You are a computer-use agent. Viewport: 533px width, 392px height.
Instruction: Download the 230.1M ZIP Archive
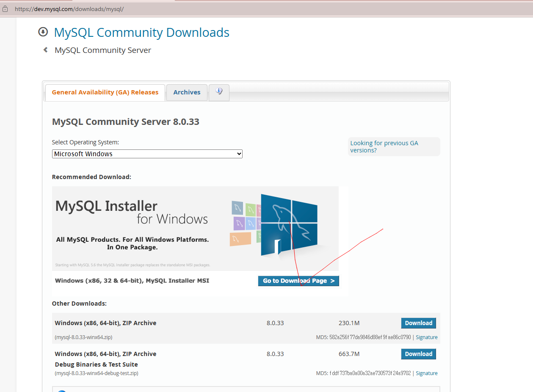coord(418,323)
